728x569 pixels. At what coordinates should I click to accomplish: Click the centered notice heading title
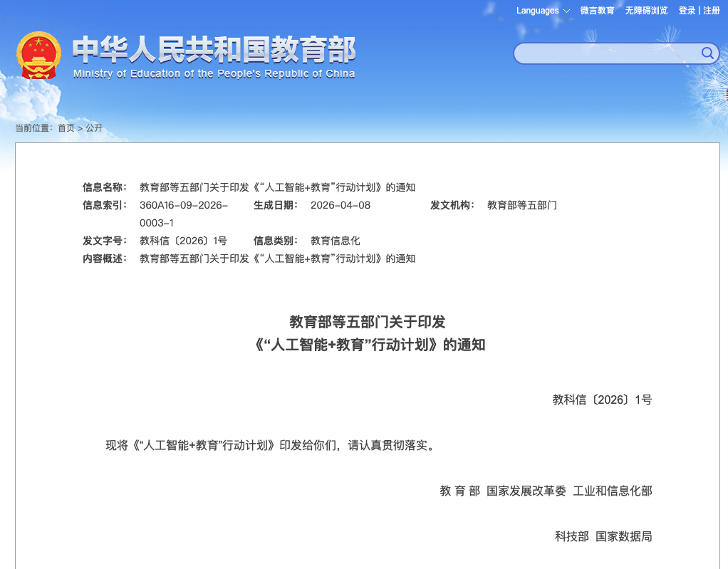368,333
